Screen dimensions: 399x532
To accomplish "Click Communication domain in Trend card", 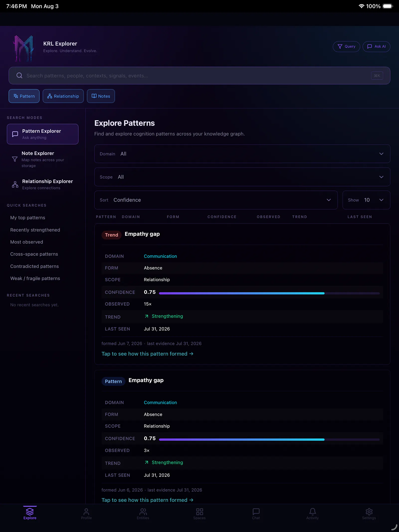I will click(x=160, y=256).
